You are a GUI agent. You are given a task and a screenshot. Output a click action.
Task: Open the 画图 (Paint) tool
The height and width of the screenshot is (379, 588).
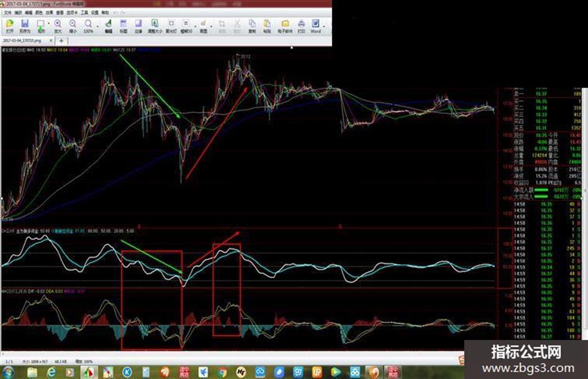[203, 26]
